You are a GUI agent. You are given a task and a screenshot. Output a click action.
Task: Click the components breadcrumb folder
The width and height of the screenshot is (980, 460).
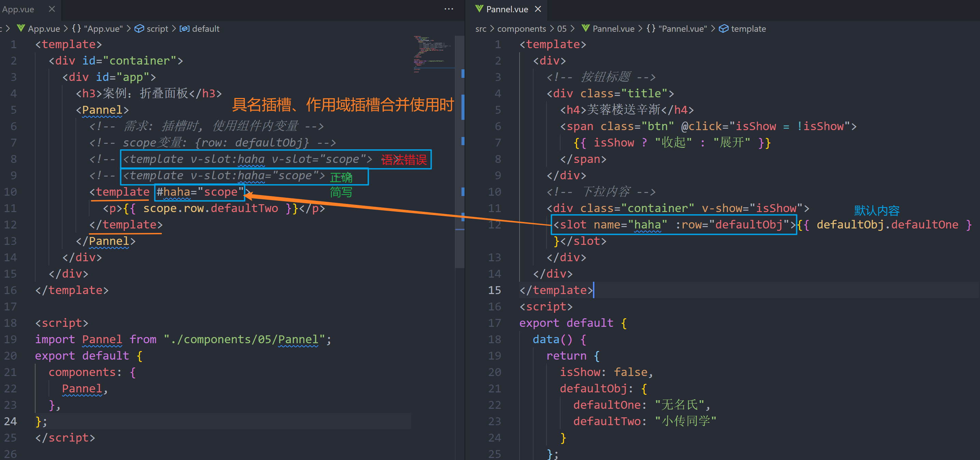click(x=521, y=29)
